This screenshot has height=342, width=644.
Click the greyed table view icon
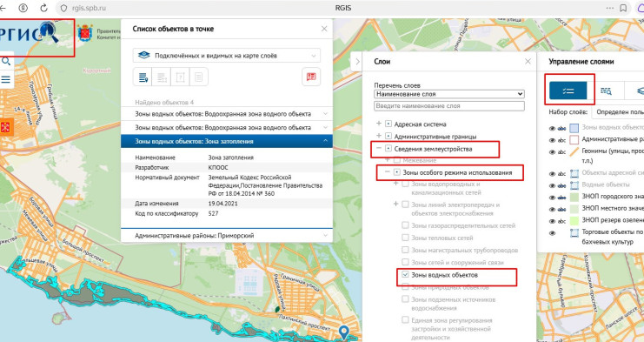click(x=162, y=77)
